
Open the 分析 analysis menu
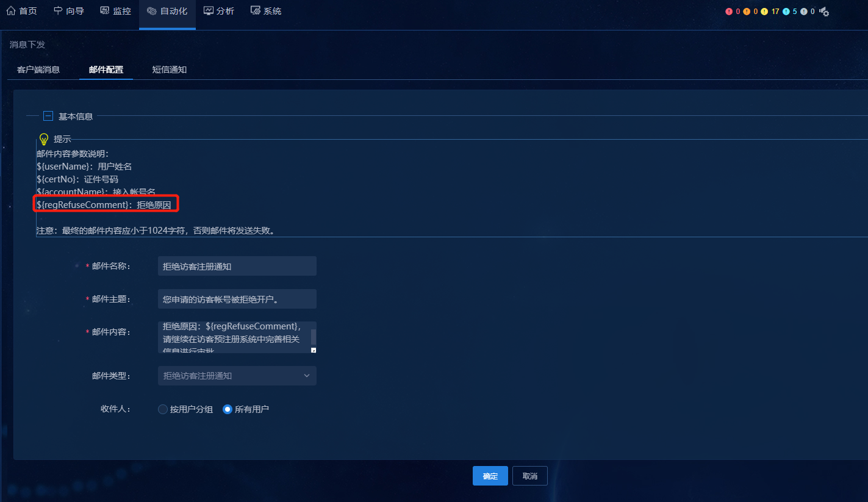pyautogui.click(x=218, y=11)
